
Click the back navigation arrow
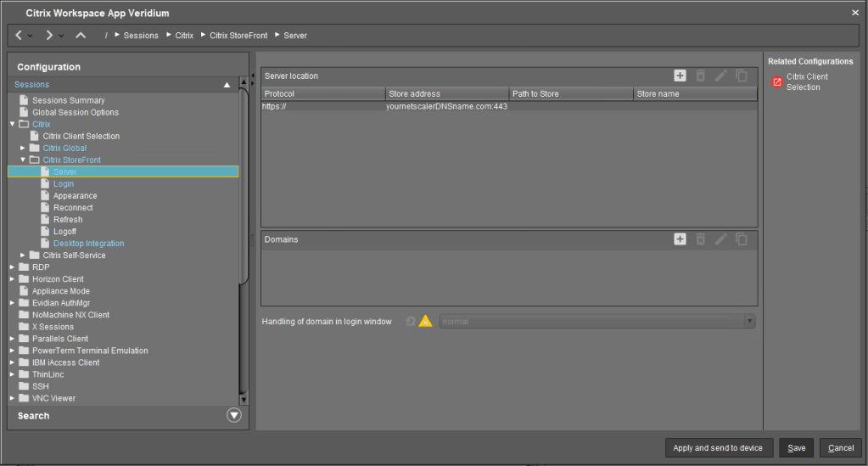(x=19, y=36)
